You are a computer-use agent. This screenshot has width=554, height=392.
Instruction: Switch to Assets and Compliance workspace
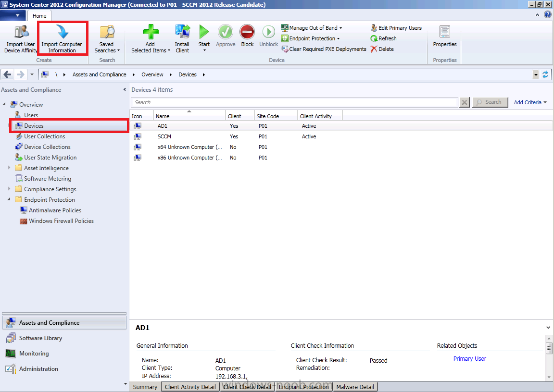[64, 322]
